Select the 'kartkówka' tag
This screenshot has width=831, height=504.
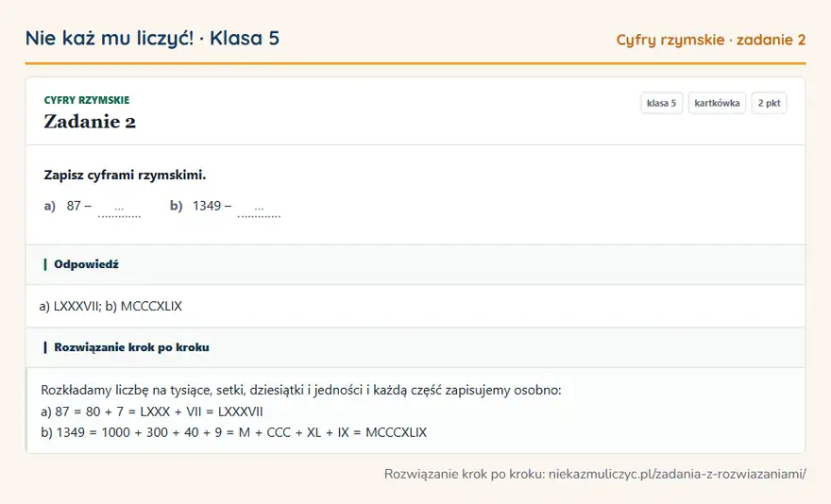tap(717, 103)
